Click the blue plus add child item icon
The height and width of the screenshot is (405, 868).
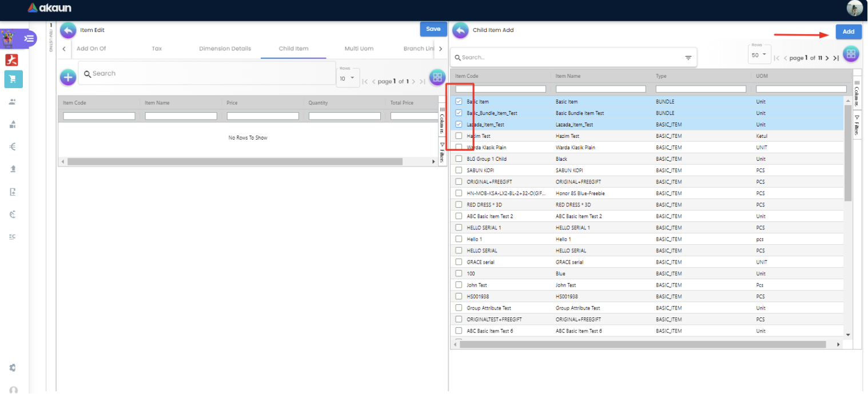pyautogui.click(x=68, y=77)
